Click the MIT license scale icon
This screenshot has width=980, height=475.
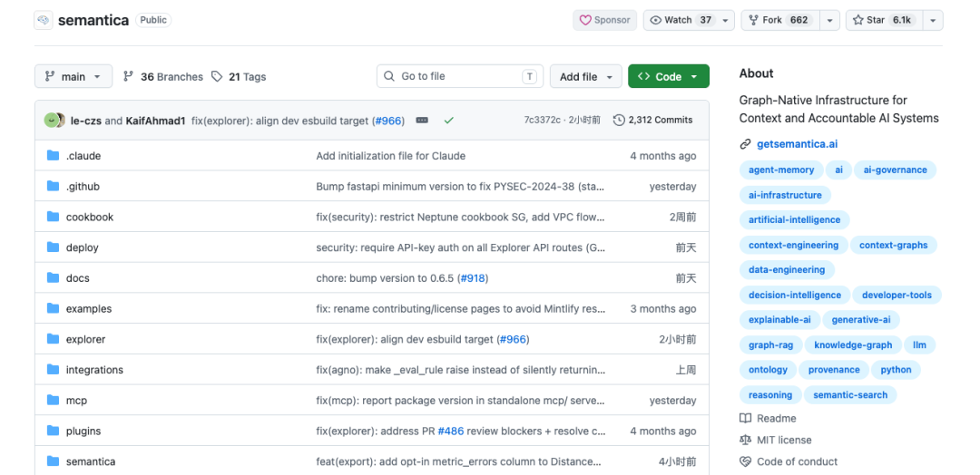coord(745,440)
